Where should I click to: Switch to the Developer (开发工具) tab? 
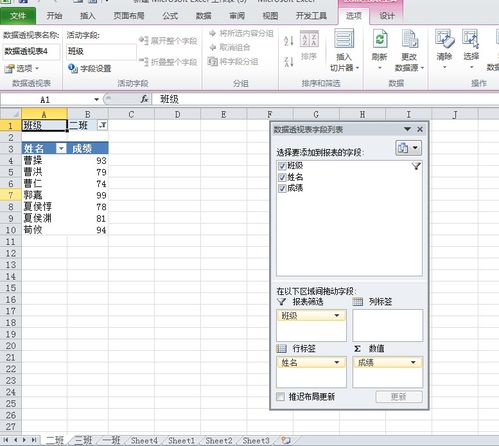tap(311, 16)
